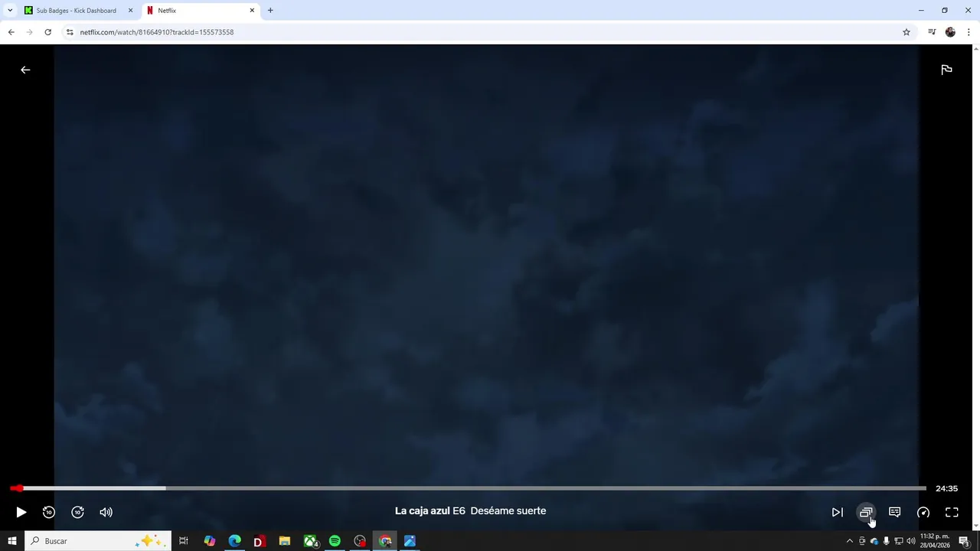Go forward in browser history
This screenshot has width=980, height=551.
(29, 32)
